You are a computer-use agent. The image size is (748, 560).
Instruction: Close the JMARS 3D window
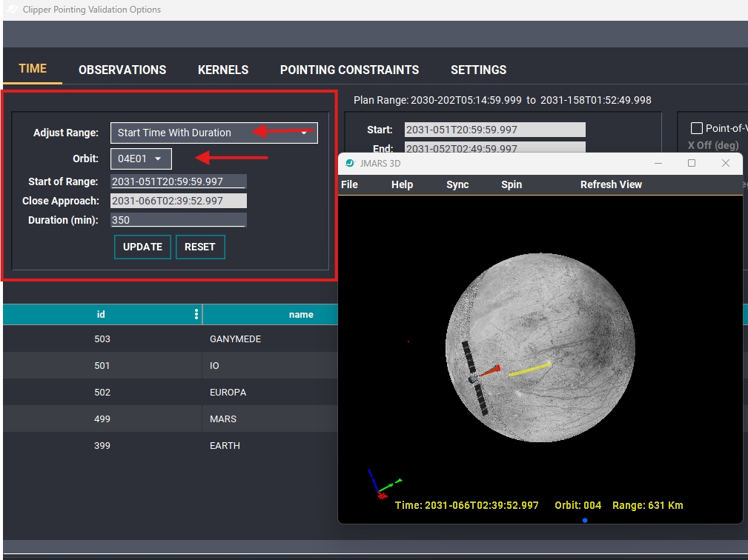point(726,163)
